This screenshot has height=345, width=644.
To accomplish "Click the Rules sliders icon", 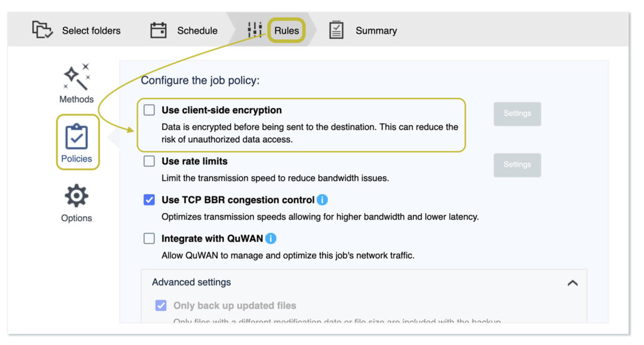I will (x=255, y=30).
